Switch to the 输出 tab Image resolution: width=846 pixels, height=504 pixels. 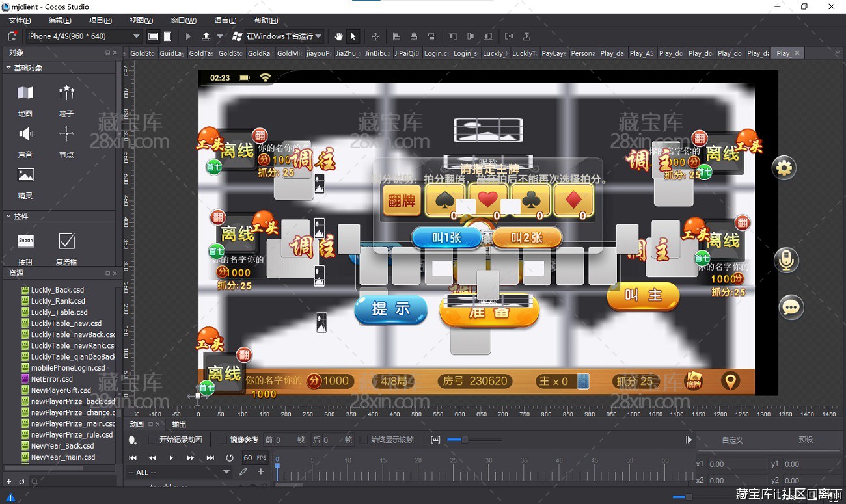[178, 424]
